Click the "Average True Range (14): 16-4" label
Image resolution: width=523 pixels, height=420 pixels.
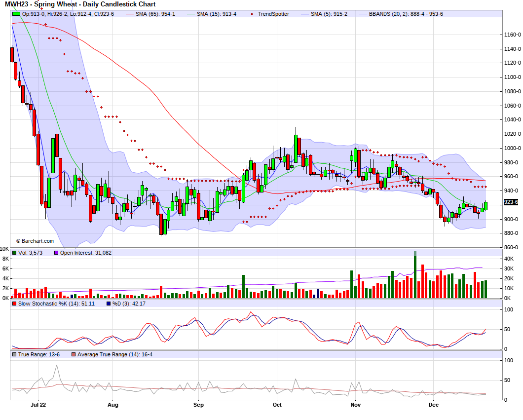[x=115, y=354]
